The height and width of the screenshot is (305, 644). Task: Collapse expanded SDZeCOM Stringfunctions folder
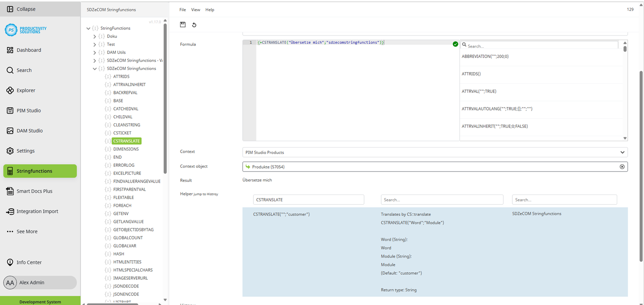(x=95, y=69)
